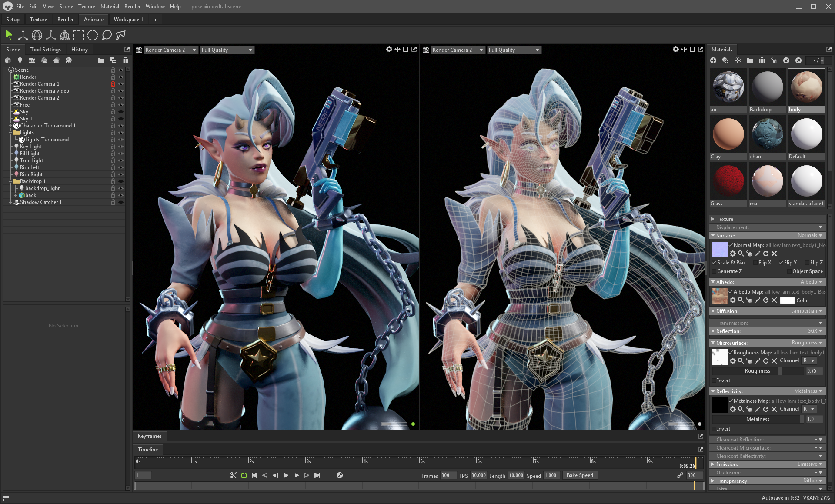Enable Flip X for normal map
The height and width of the screenshot is (504, 835).
(755, 263)
